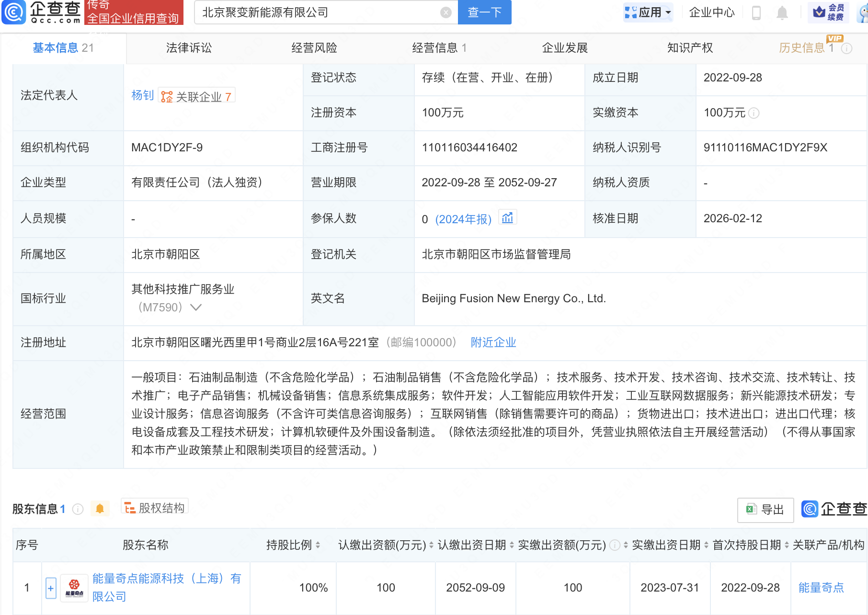Click the 附近企业 nearby companies link
Screen dimensions: 868x615
click(x=493, y=342)
